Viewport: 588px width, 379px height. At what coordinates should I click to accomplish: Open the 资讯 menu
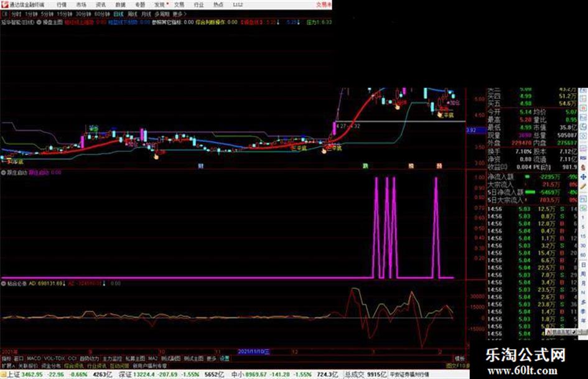[x=101, y=4]
